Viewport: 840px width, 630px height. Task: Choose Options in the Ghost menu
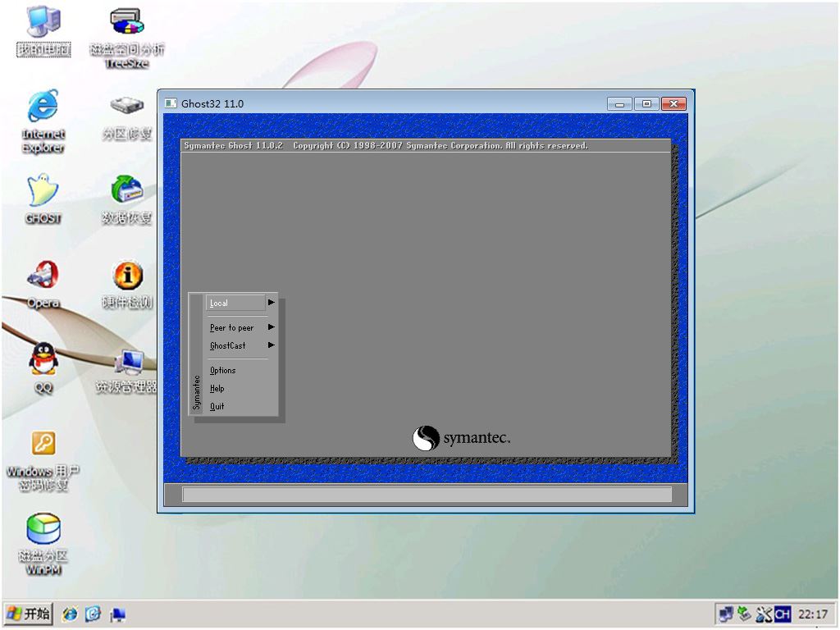point(223,370)
